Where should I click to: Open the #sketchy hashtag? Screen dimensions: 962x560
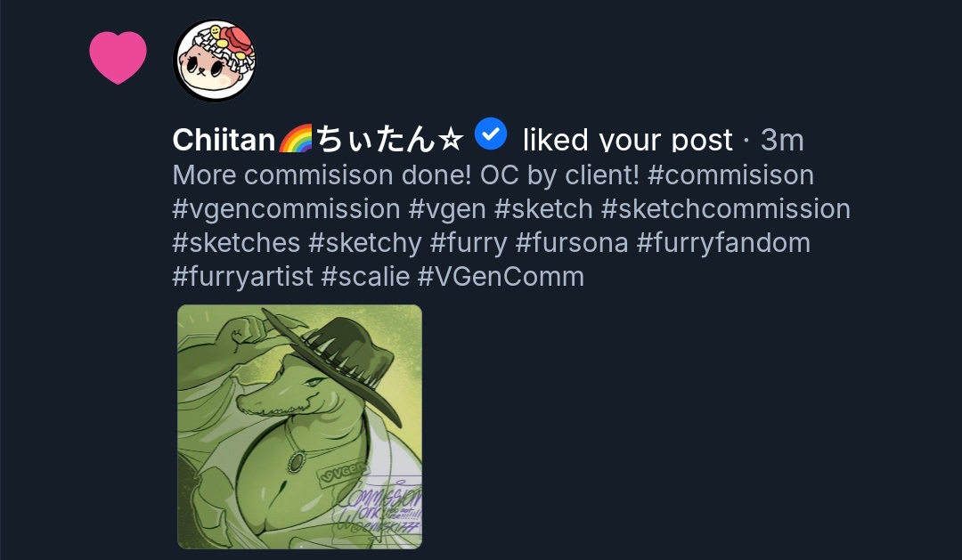click(364, 242)
